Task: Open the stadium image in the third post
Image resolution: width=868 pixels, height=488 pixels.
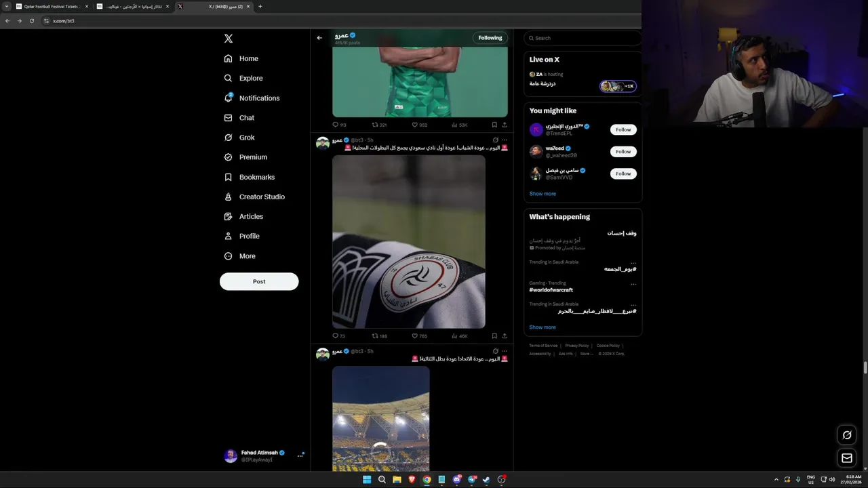Action: pos(381,419)
